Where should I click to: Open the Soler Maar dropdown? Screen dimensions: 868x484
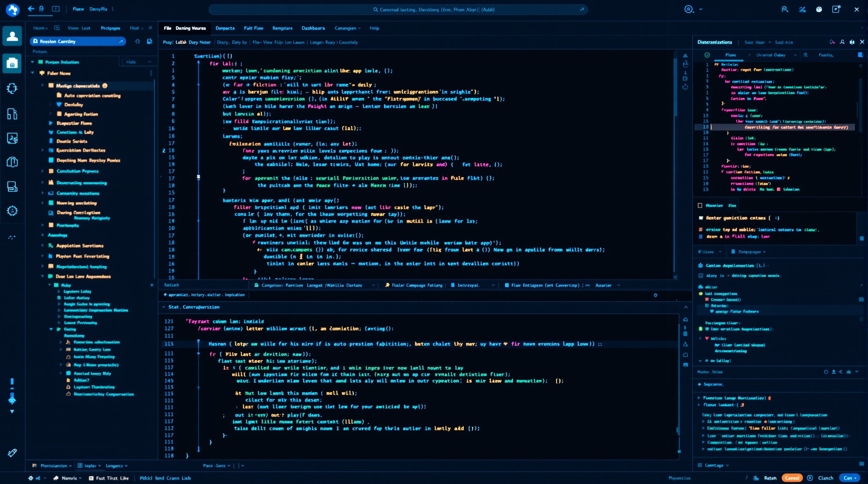click(758, 43)
